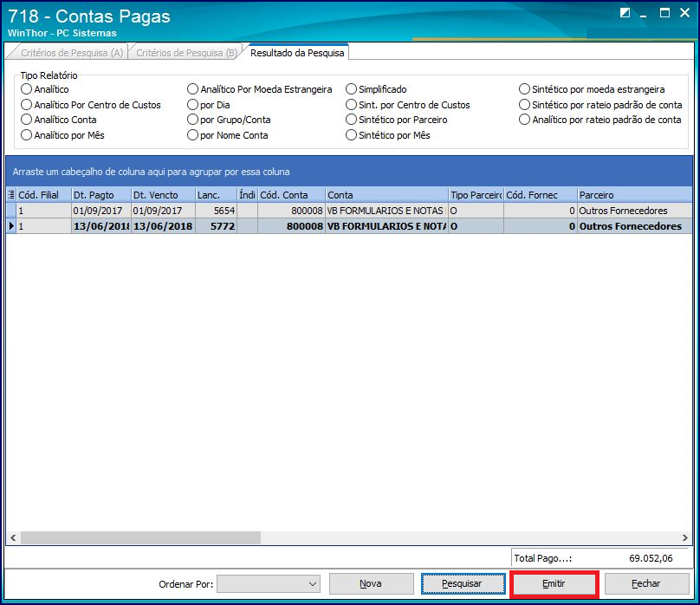Click the Lanc. column header
This screenshot has width=700, height=605.
pos(216,195)
